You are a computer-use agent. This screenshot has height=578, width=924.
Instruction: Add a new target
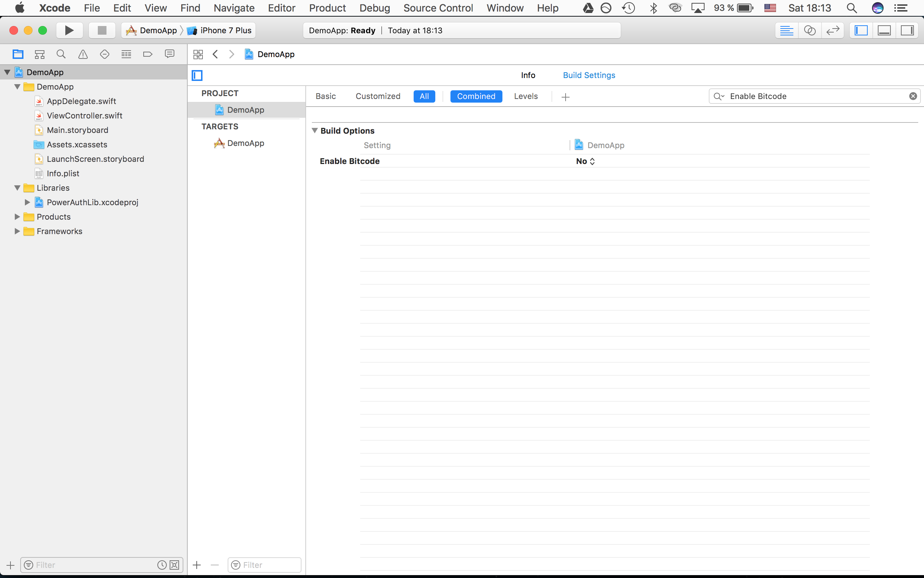click(x=197, y=565)
